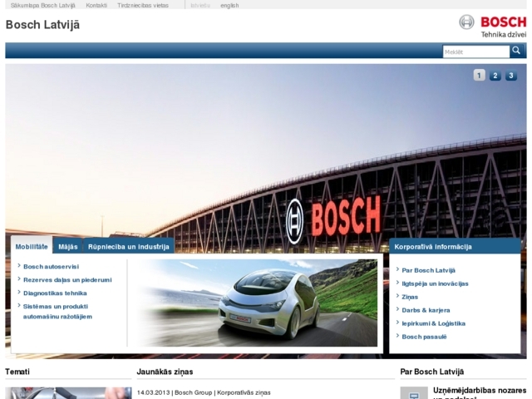
Task: Click the Jaunākās ziņas heading
Action: click(165, 372)
